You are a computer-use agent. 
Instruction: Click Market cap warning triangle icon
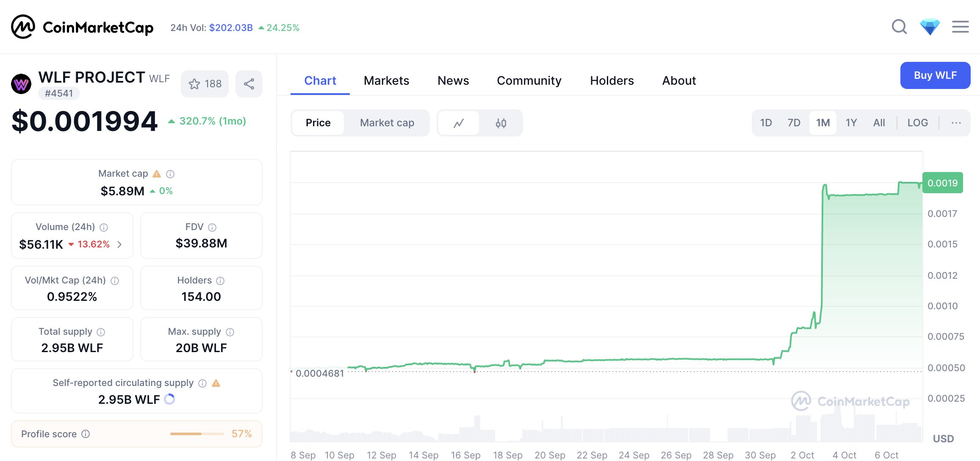coord(157,174)
